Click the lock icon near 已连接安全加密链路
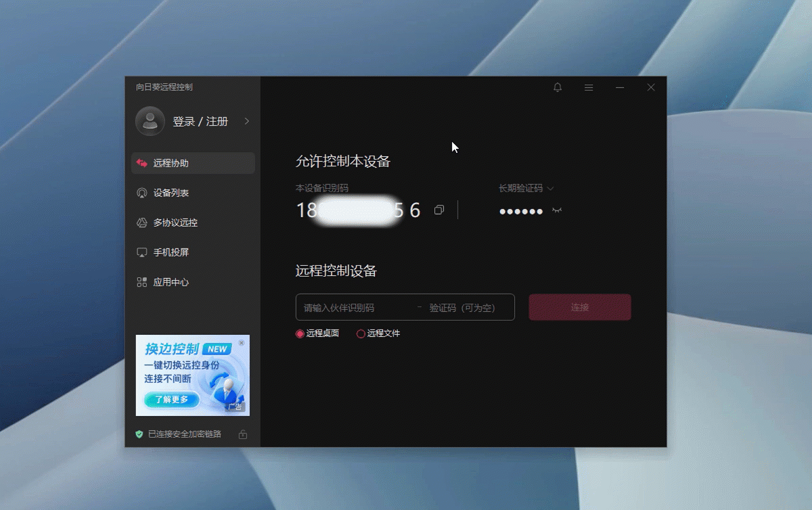The width and height of the screenshot is (812, 510). 242,434
